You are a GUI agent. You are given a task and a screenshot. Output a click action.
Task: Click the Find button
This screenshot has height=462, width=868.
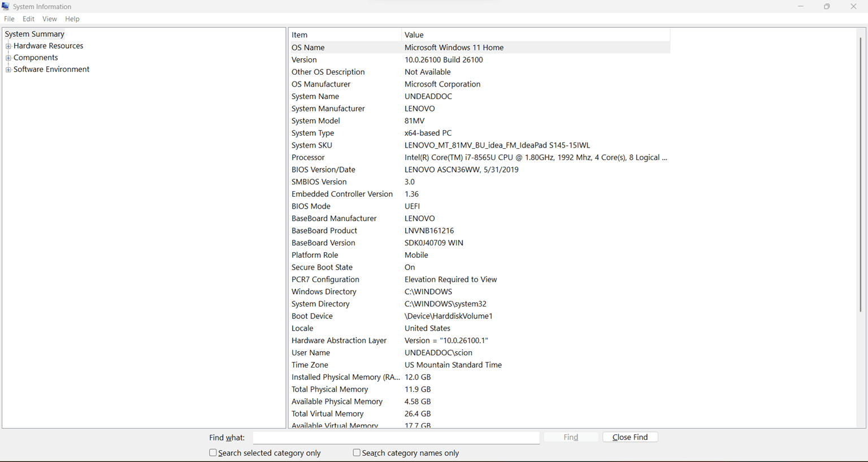click(x=571, y=437)
